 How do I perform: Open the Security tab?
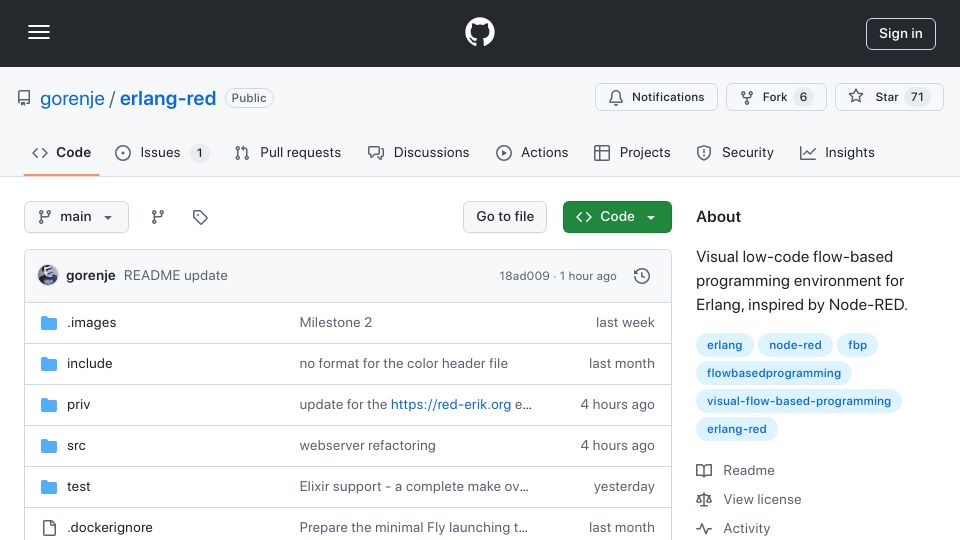[x=735, y=152]
